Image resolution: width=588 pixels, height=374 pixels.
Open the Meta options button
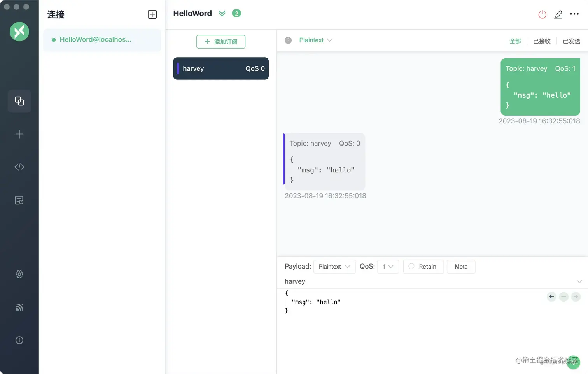coord(461,267)
